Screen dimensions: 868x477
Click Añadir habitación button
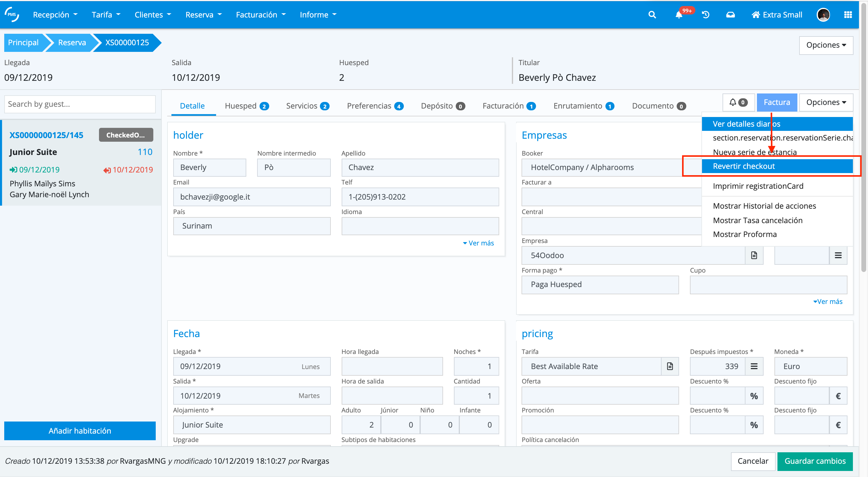tap(80, 431)
